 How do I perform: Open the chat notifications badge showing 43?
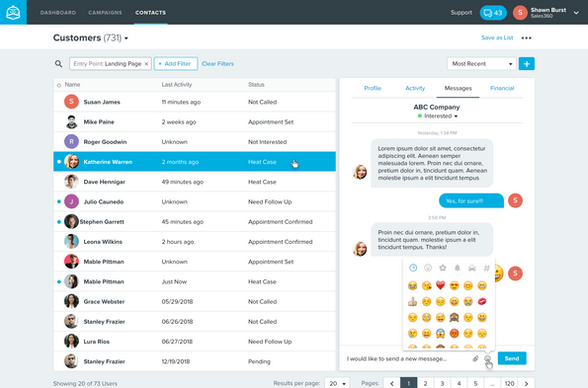[493, 13]
